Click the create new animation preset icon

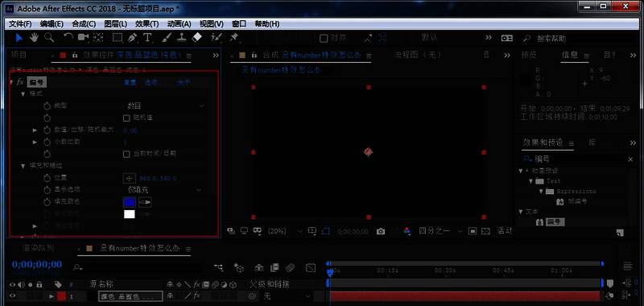(621, 233)
